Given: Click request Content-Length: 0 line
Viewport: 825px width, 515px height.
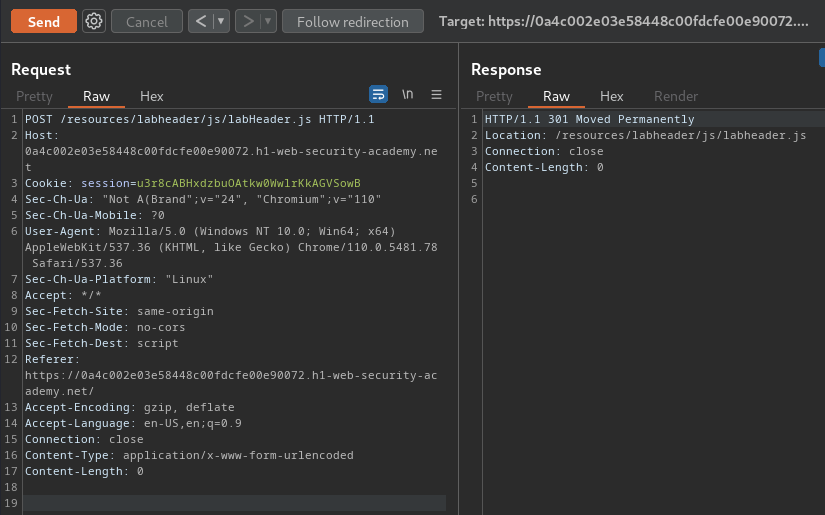Looking at the screenshot, I should [x=84, y=471].
